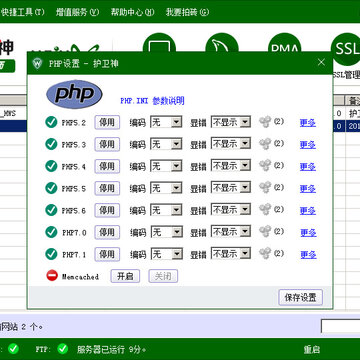Stop PHP5.5 with its 停用 button
This screenshot has width=360, height=360.
click(x=107, y=188)
